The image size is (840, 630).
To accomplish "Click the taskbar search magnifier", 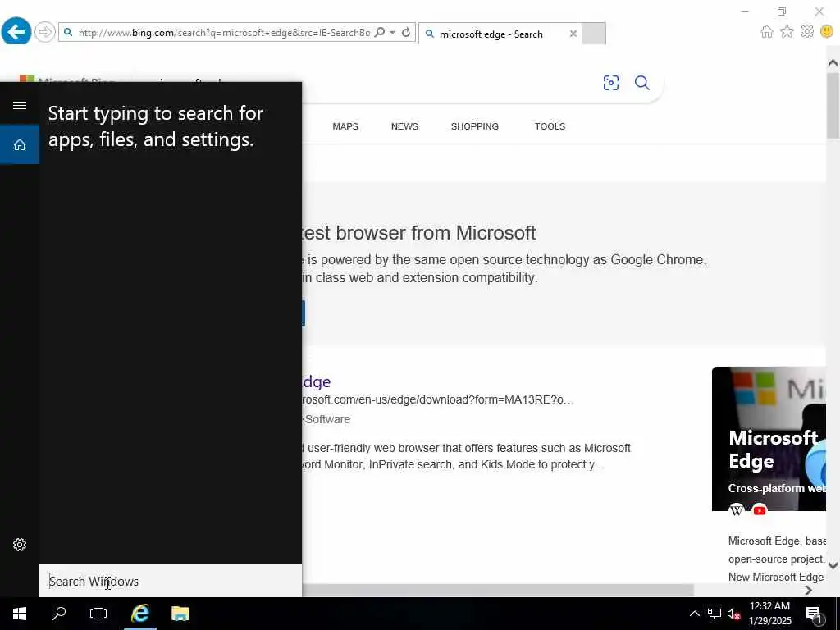I will coord(59,614).
